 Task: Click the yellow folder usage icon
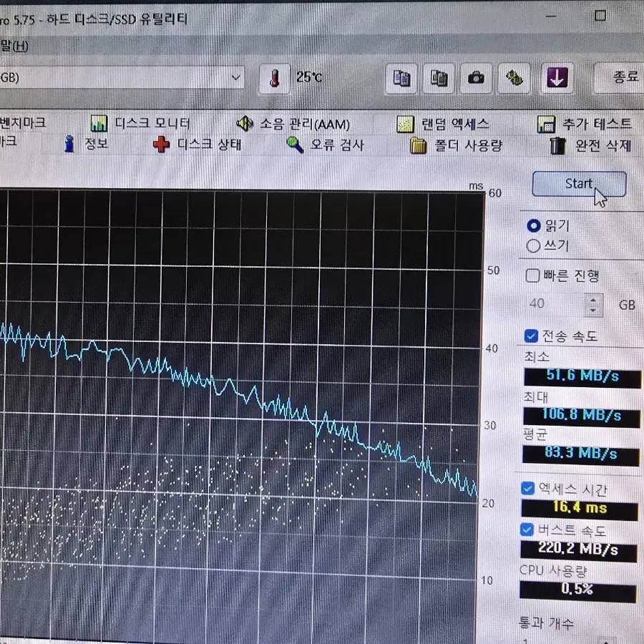419,145
